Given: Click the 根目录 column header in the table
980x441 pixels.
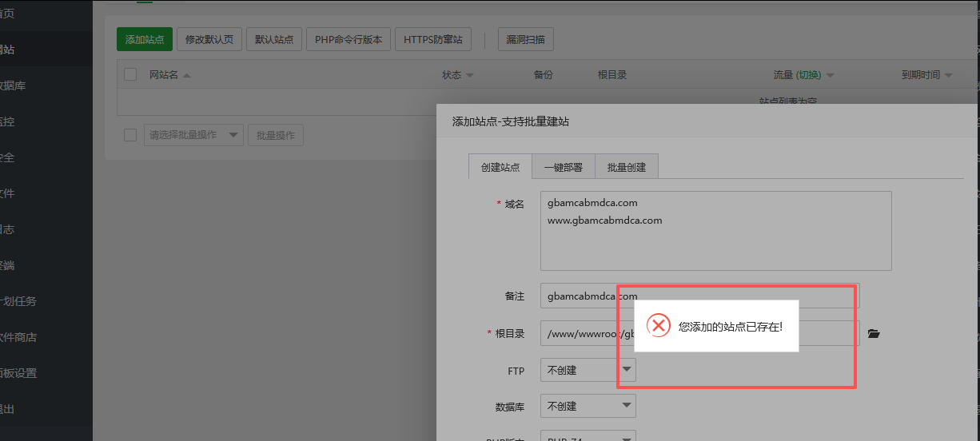Looking at the screenshot, I should click(612, 75).
